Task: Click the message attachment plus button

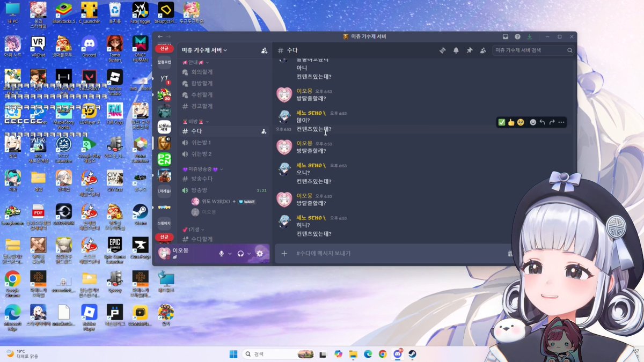Action: (x=284, y=253)
